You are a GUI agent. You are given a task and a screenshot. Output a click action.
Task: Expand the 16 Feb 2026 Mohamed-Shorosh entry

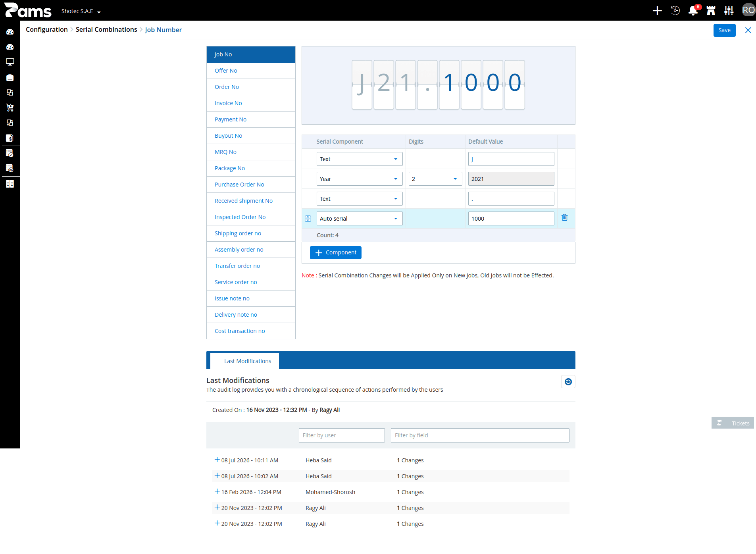(x=217, y=492)
